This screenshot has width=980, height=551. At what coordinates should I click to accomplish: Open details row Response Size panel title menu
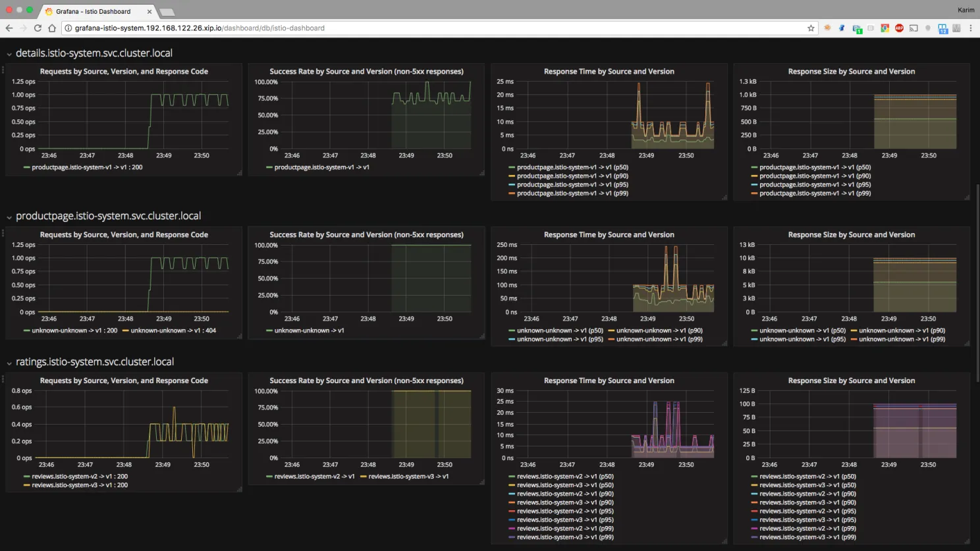[x=852, y=71]
